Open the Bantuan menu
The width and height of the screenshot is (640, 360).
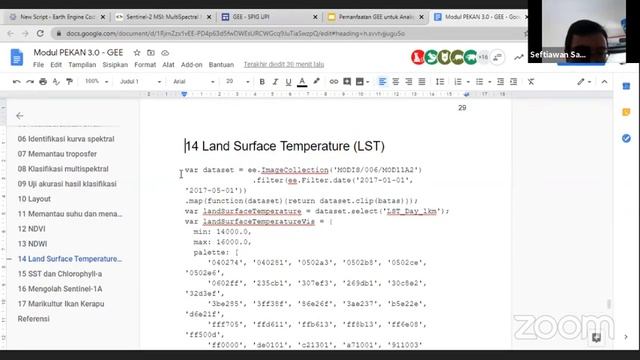point(221,64)
